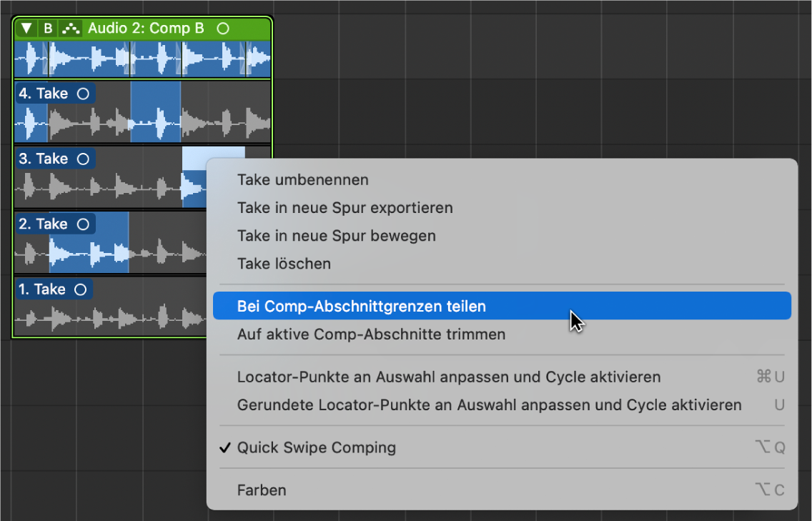
Task: Click Locator-Punkte an Auswahl anpassen und Cycle aktivieren
Action: click(448, 377)
